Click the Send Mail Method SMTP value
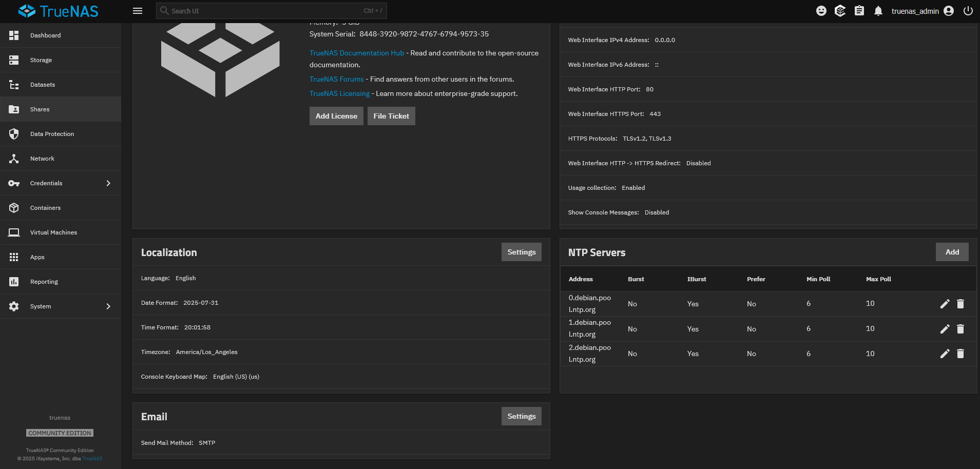 [x=207, y=443]
